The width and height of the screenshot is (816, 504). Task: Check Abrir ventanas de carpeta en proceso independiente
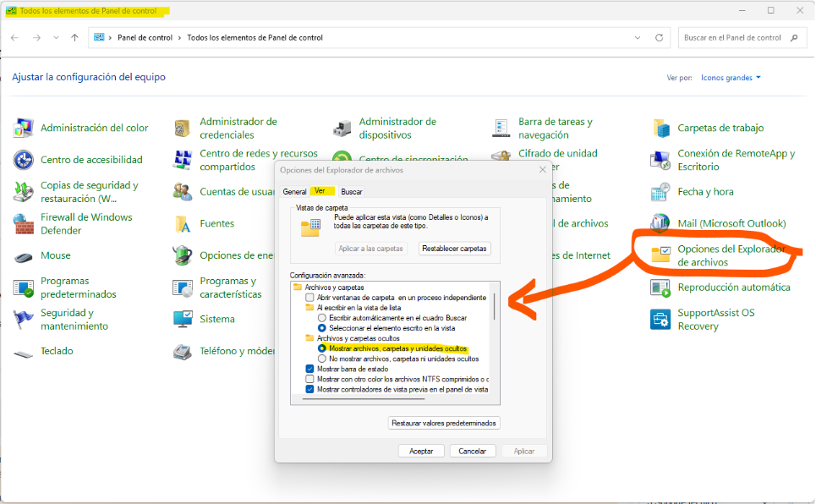(309, 298)
